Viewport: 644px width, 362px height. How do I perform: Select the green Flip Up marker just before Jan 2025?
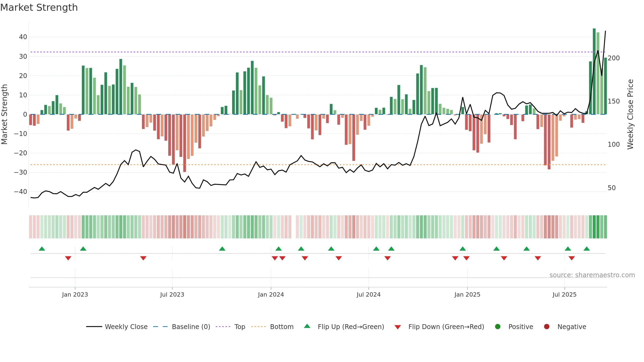tap(463, 249)
